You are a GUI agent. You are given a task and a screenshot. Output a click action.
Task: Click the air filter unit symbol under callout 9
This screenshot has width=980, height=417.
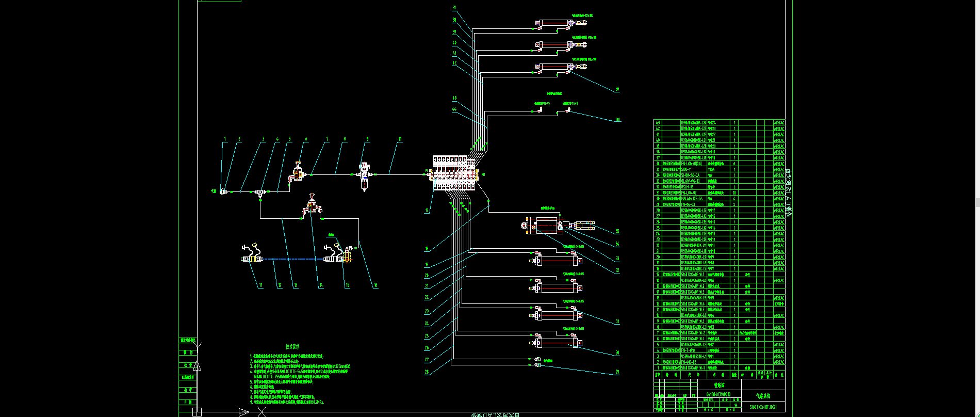[x=364, y=175]
